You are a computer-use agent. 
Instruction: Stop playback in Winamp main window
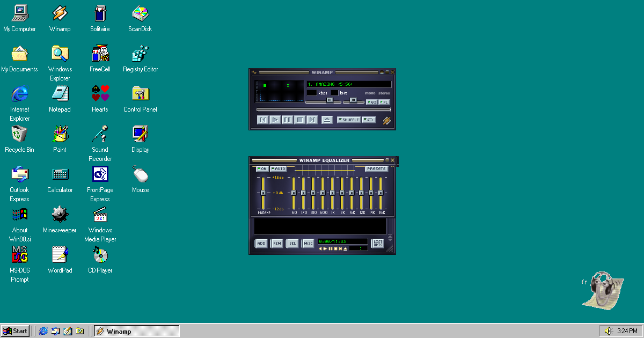click(300, 120)
